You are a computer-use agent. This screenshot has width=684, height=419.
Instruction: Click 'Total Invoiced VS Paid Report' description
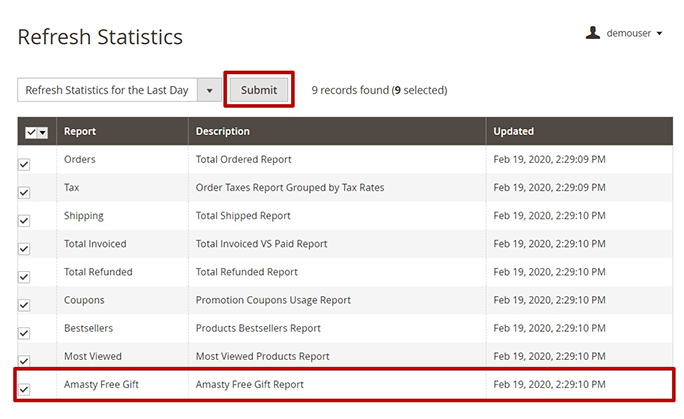261,244
